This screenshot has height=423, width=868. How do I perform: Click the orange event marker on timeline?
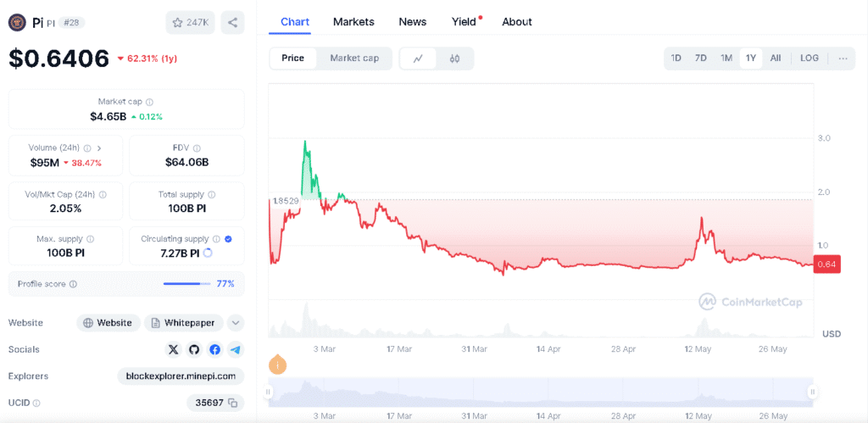[278, 365]
